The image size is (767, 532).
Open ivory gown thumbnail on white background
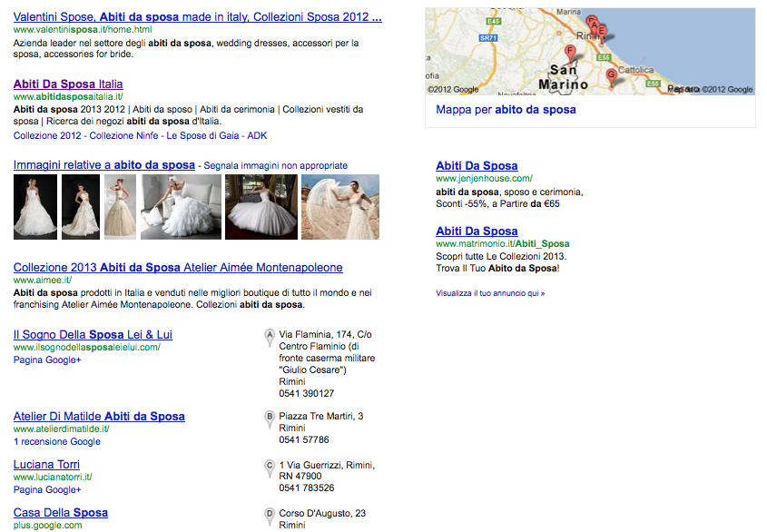click(x=121, y=207)
